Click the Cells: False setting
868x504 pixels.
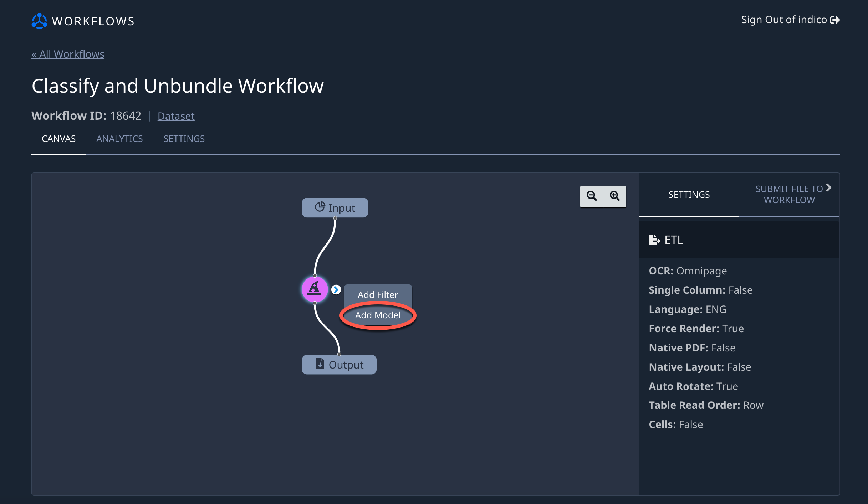tap(676, 425)
